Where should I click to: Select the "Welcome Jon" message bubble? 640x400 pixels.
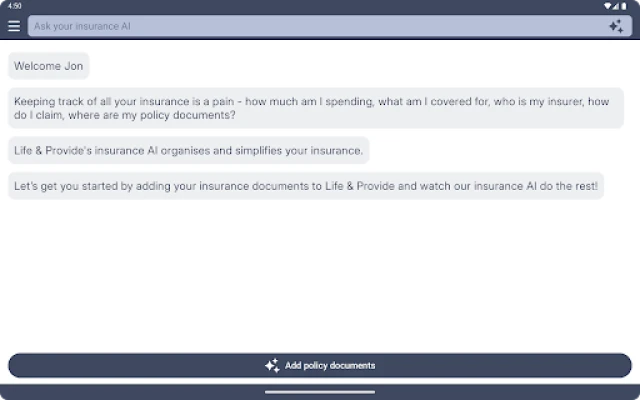click(49, 67)
